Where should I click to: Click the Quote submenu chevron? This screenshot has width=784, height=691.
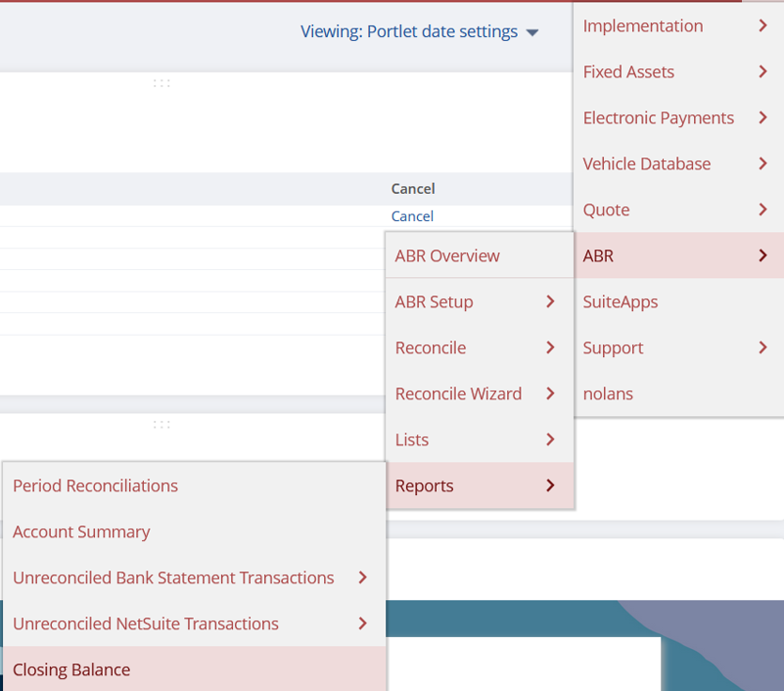click(762, 210)
